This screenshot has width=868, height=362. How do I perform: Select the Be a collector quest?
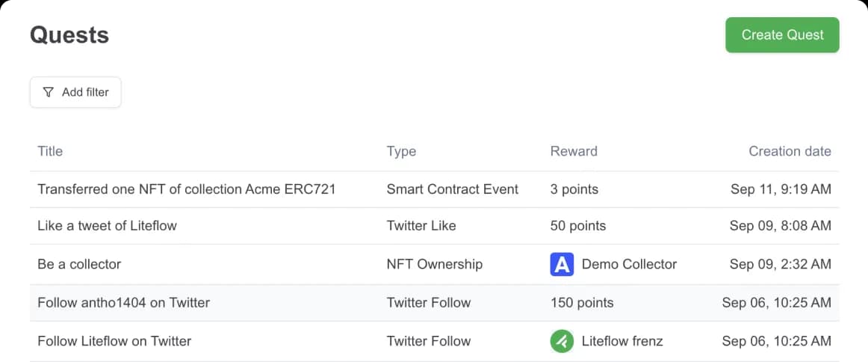tap(79, 264)
